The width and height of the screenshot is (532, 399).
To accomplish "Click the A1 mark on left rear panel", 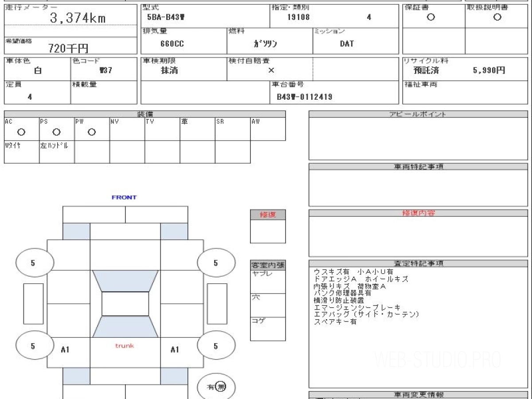I will pos(65,350).
